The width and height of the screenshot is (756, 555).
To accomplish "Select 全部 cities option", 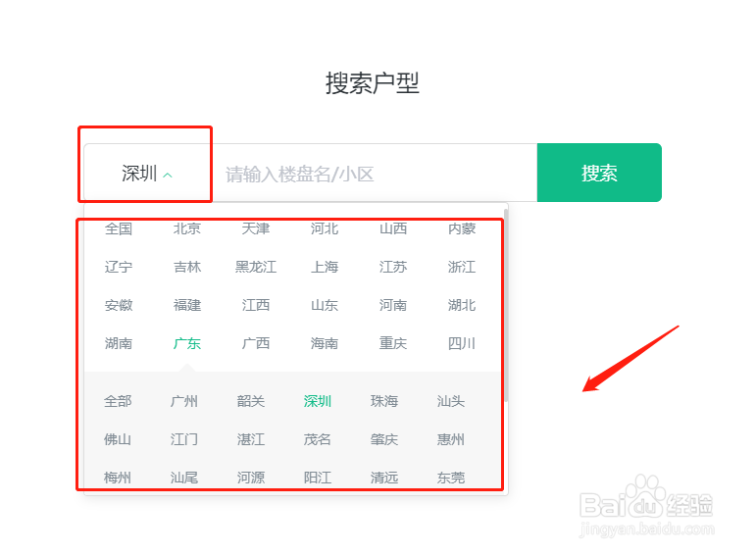I will (118, 401).
